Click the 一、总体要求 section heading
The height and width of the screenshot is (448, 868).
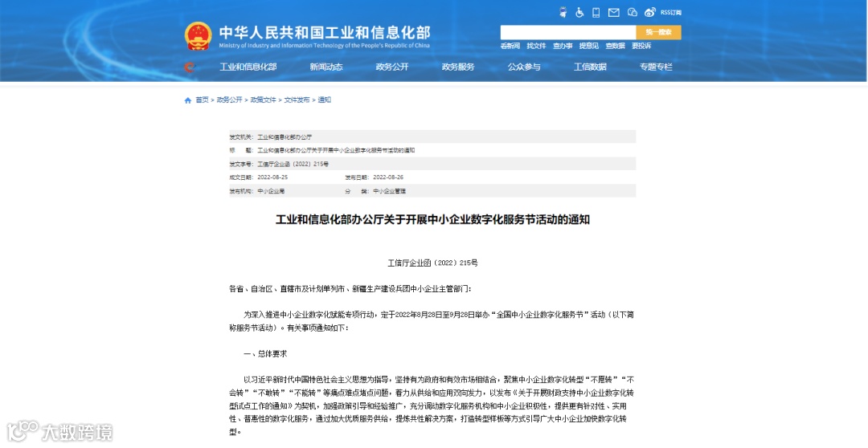coord(265,354)
